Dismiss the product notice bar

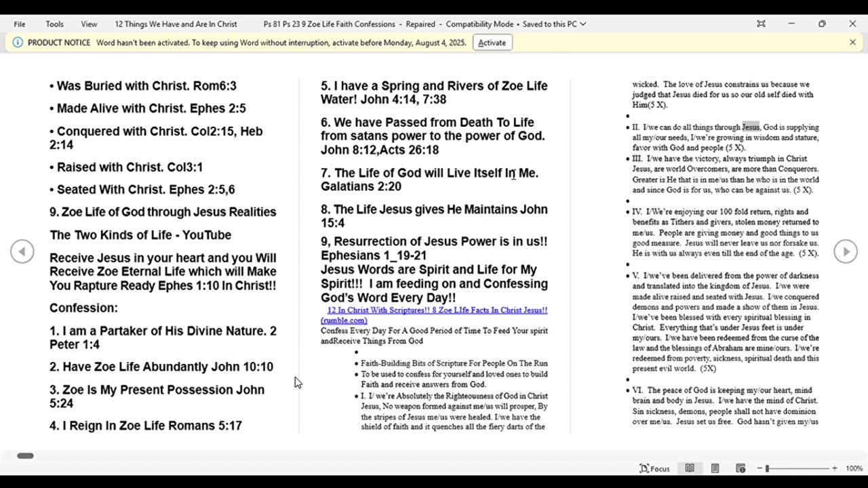852,42
